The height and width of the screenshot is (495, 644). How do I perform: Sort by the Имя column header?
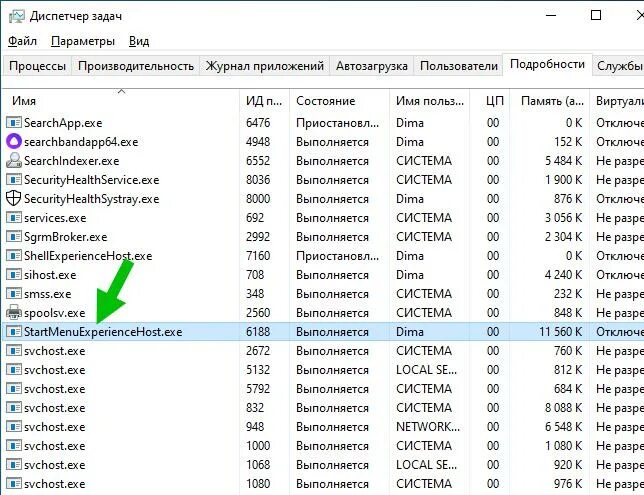coord(121,101)
